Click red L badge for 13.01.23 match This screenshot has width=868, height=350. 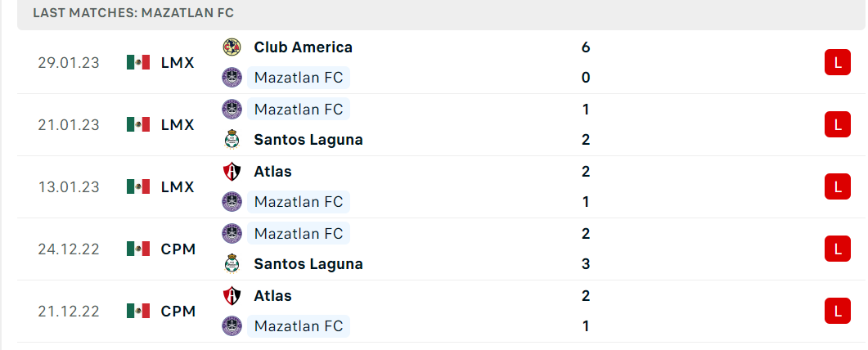coord(838,187)
